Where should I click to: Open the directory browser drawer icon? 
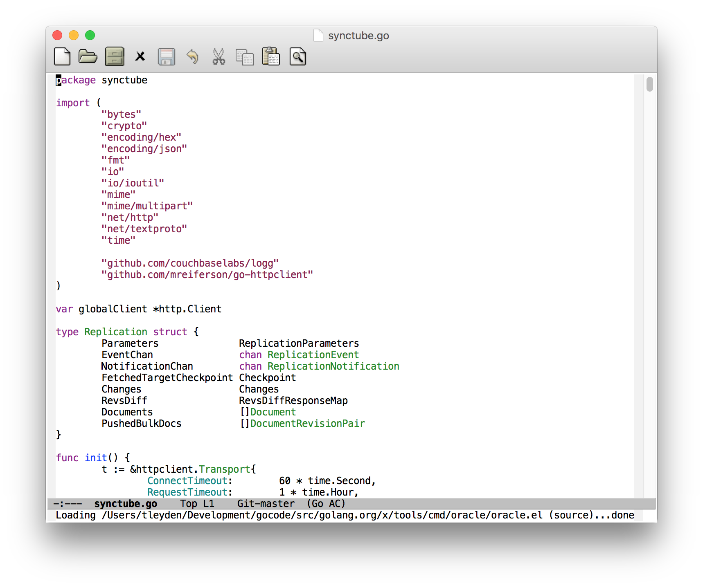click(115, 56)
